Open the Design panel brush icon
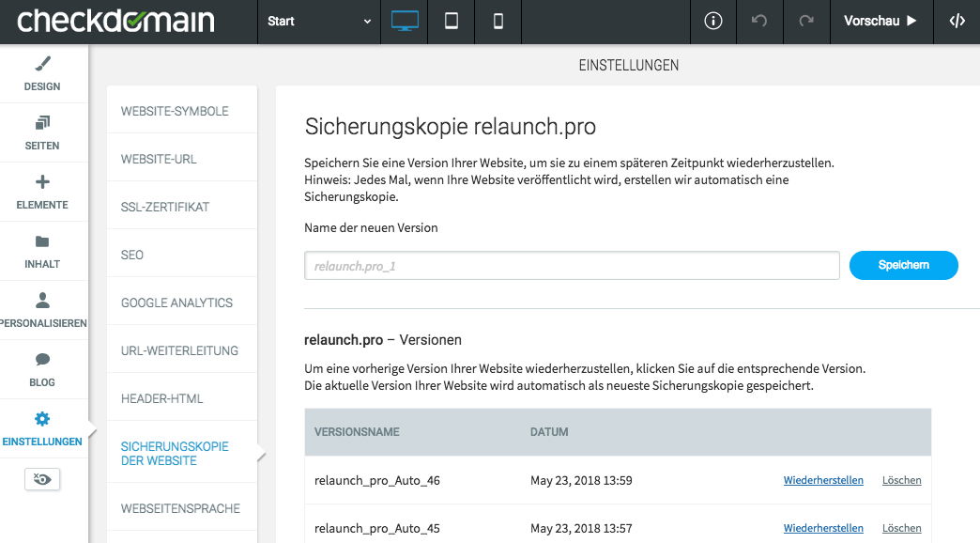The height and width of the screenshot is (543, 980). point(42,64)
